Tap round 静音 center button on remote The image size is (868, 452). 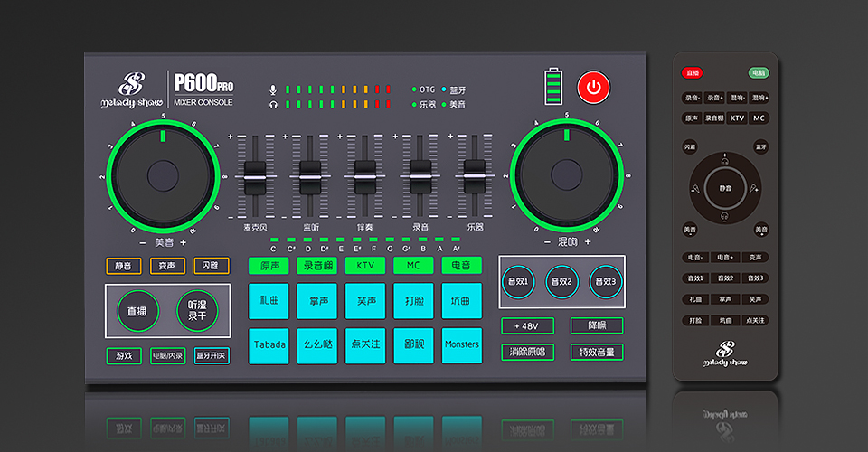pos(725,188)
